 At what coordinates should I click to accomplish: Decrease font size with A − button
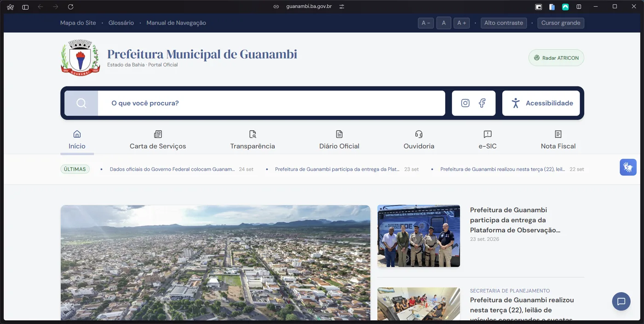click(425, 23)
